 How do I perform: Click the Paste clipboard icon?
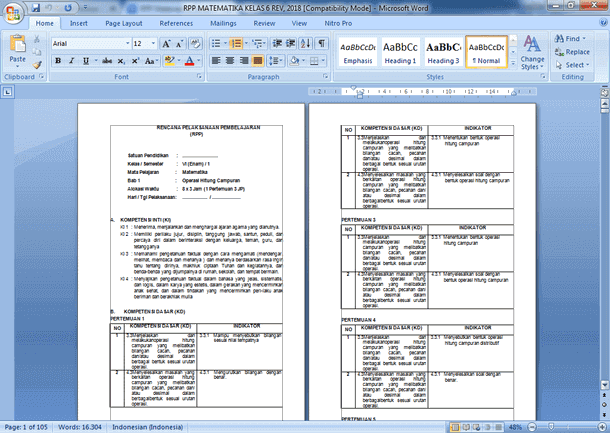(x=18, y=44)
